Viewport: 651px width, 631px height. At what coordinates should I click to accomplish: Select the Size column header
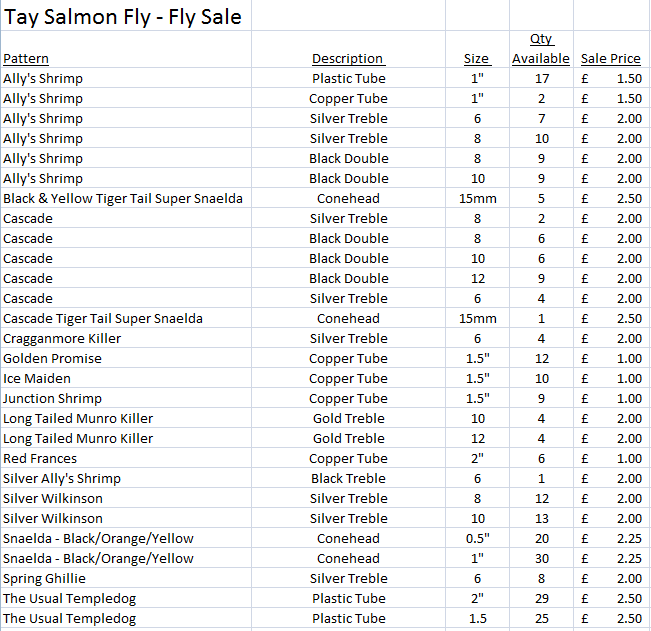point(477,49)
